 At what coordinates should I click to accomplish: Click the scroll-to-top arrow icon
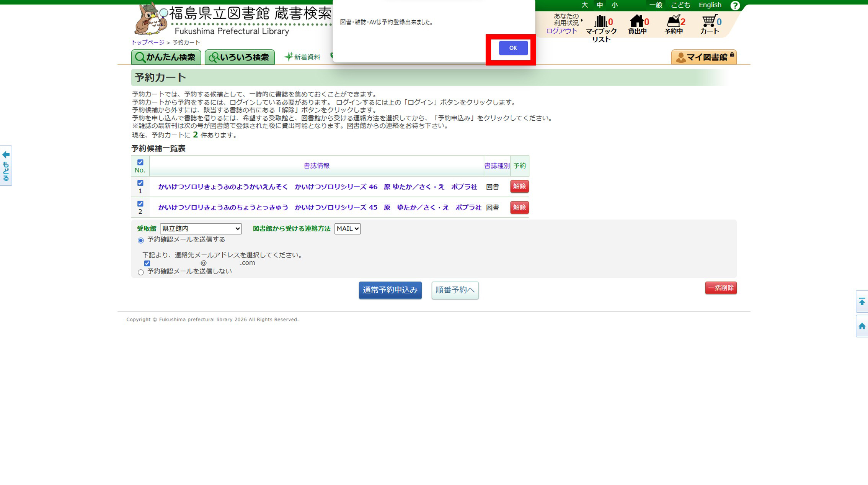click(x=862, y=302)
